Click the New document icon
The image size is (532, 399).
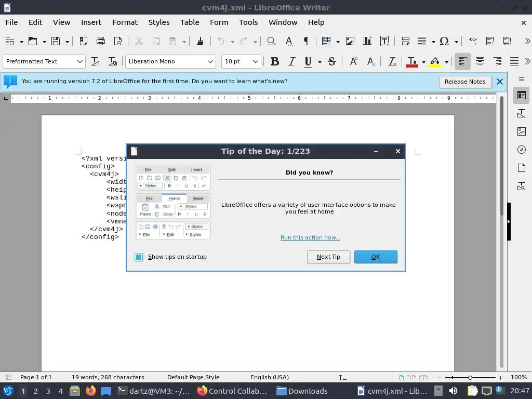pos(10,42)
